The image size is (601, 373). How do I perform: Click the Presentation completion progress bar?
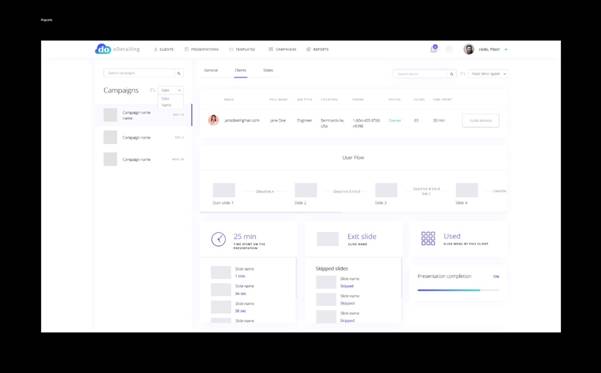(x=458, y=290)
